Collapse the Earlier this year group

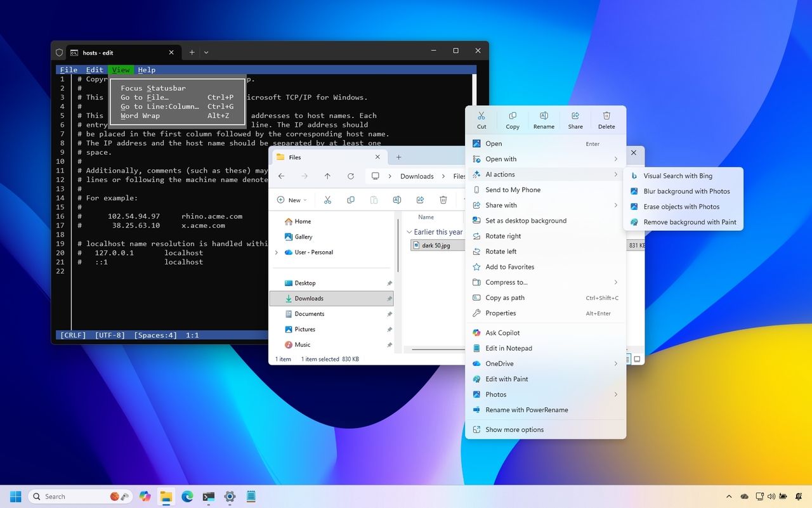409,231
